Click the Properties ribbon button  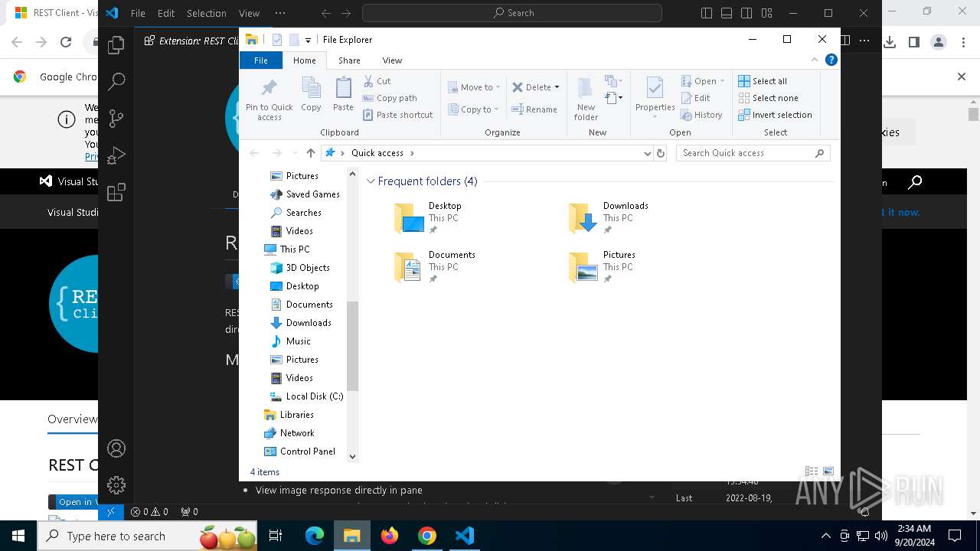click(x=655, y=99)
